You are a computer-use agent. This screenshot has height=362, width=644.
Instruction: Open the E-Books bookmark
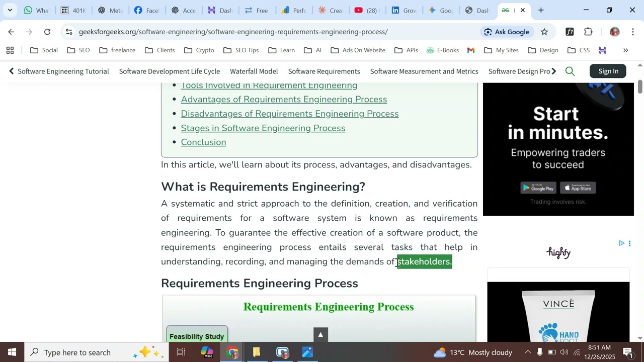point(443,50)
